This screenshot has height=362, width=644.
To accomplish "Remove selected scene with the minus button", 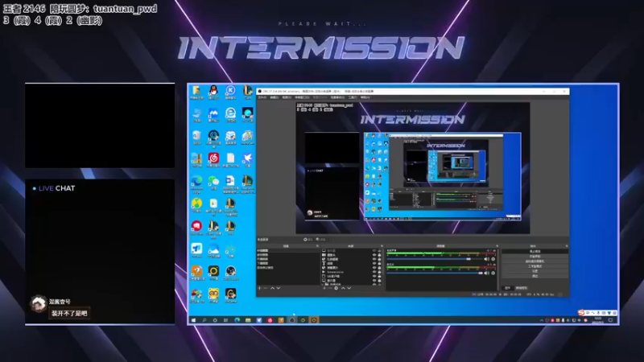I will pos(265,288).
